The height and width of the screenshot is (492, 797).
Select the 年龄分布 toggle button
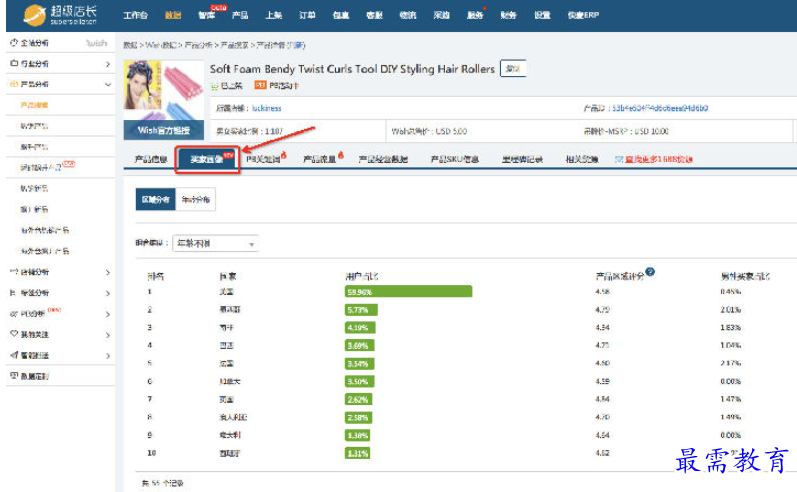[x=196, y=199]
